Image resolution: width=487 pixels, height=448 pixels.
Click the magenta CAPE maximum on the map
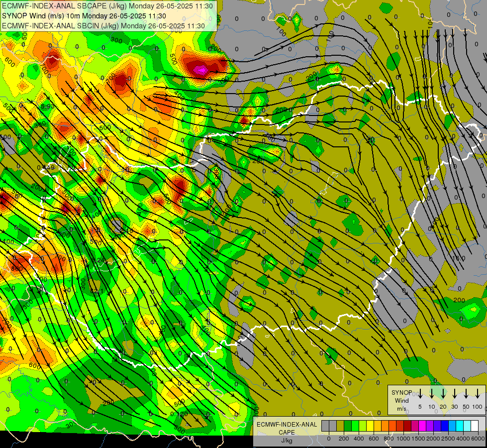point(201,70)
